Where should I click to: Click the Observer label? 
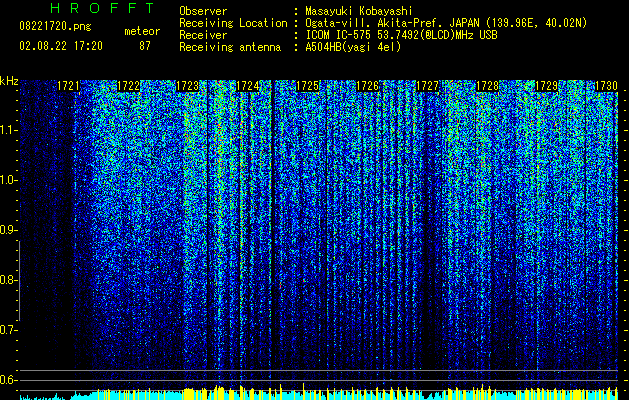coord(203,11)
